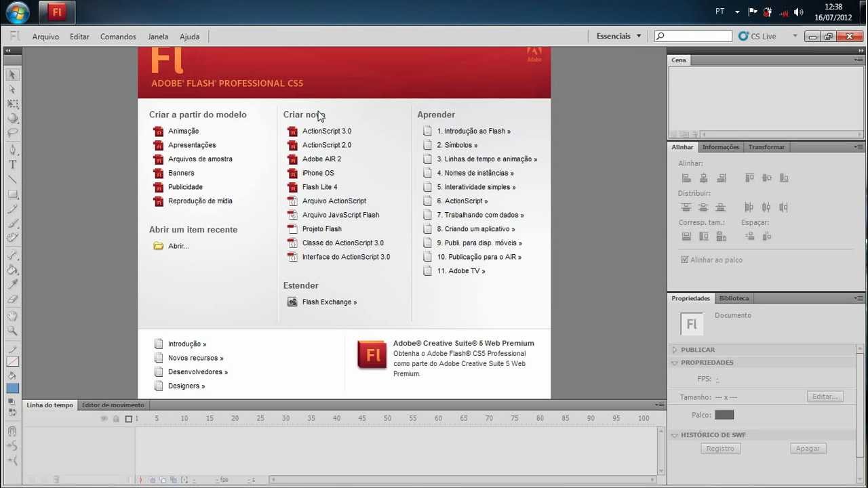The image size is (868, 488).
Task: Select the Line tool
Action: pos(12,180)
